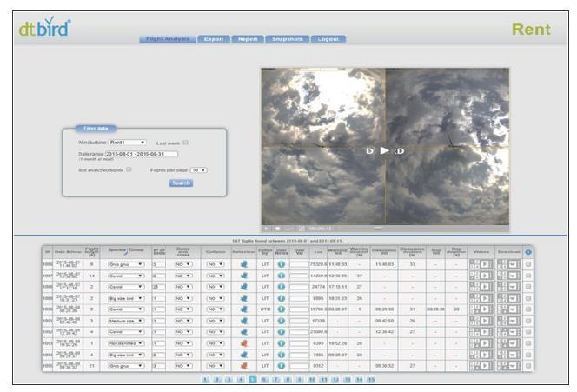This screenshot has height=392, width=577.
Task: Download video for the Not identified flight row
Action: point(513,343)
